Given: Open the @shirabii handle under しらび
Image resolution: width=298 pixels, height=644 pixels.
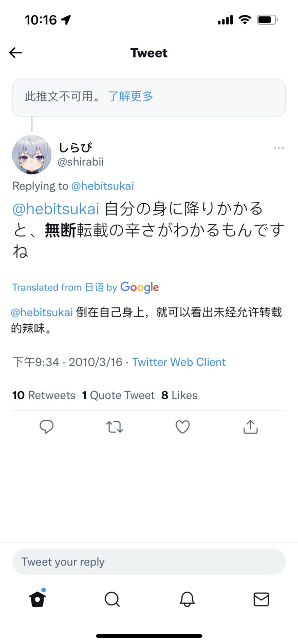Looking at the screenshot, I should coord(81,162).
